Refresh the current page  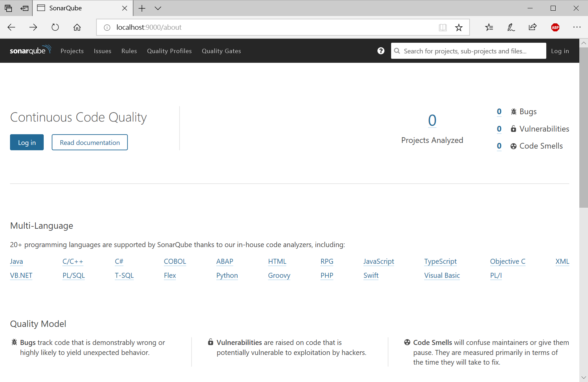coord(55,27)
